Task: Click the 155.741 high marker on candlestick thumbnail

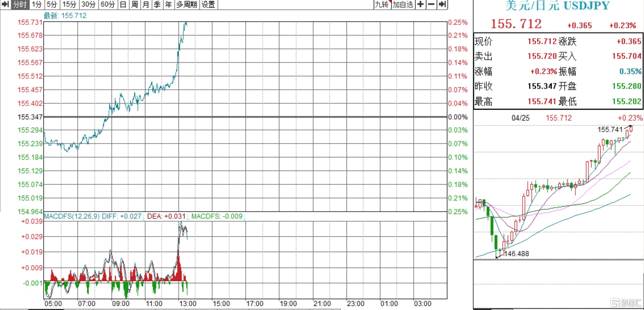Action: point(610,130)
